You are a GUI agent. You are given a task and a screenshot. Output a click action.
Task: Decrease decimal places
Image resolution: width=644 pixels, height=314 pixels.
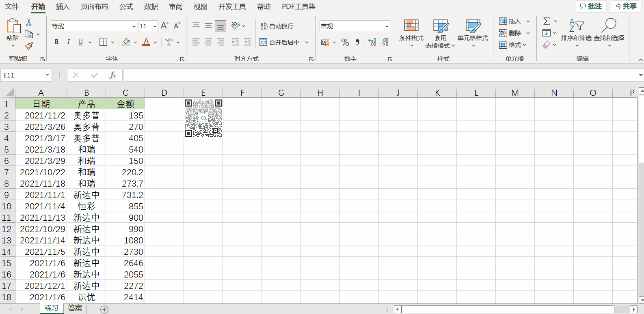click(385, 42)
